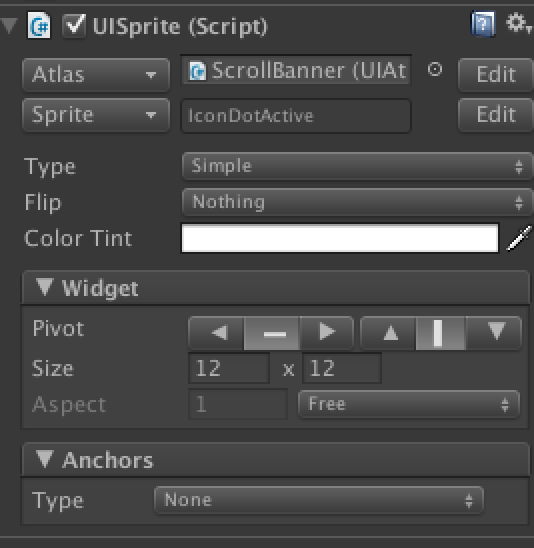Select horizontal center pivot toggle
The image size is (534, 548).
coord(272,333)
